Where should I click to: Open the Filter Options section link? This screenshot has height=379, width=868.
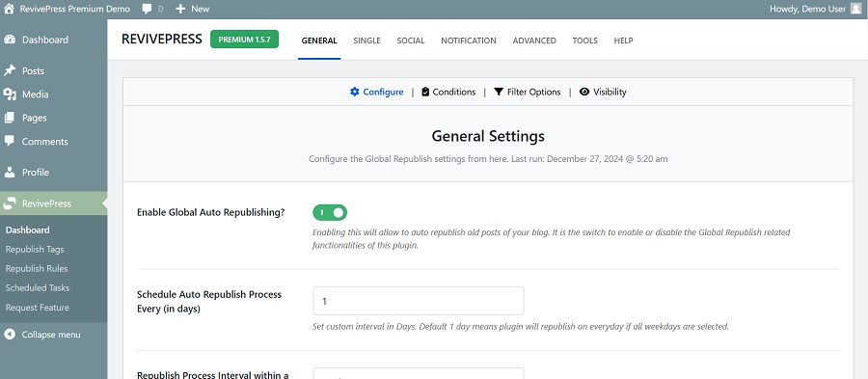click(528, 92)
